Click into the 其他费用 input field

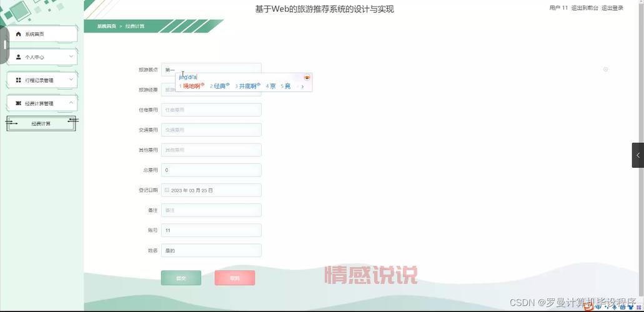(211, 150)
